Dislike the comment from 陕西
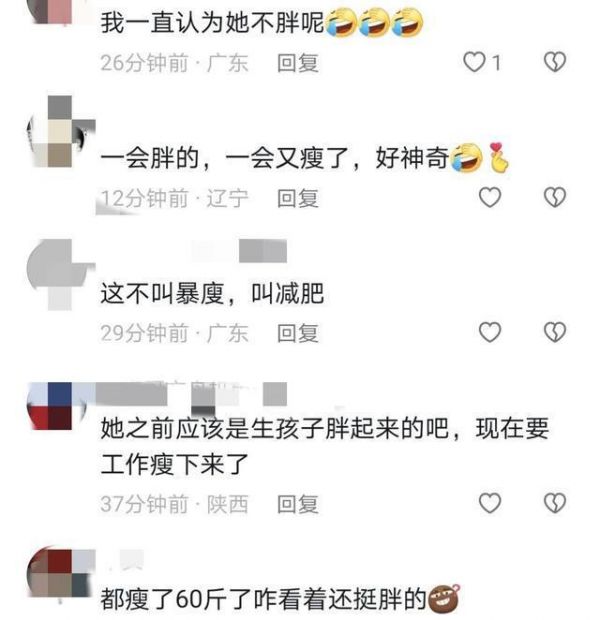Screen dimensions: 600x620 [555, 503]
